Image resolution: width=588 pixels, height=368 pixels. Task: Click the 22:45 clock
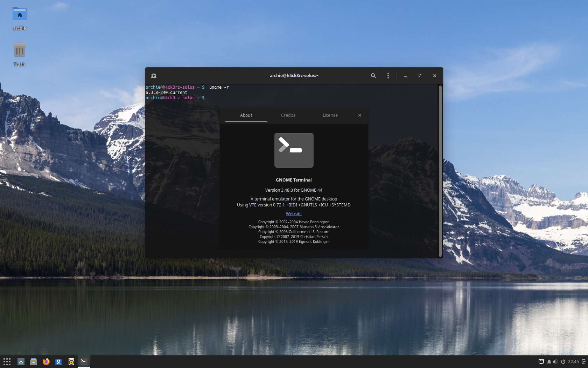tap(573, 362)
